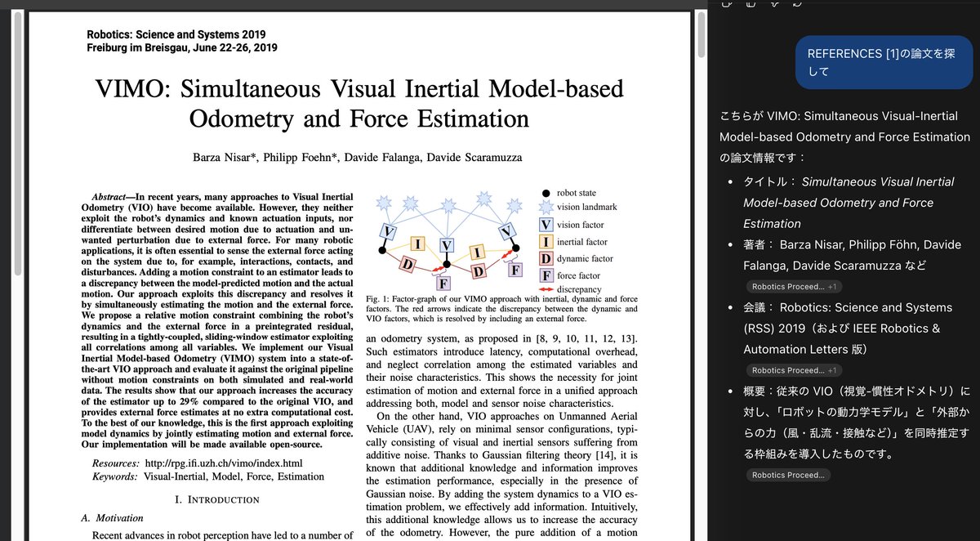Open the citation chip under the 著者 authors line
The height and width of the screenshot is (541, 980).
click(x=794, y=287)
